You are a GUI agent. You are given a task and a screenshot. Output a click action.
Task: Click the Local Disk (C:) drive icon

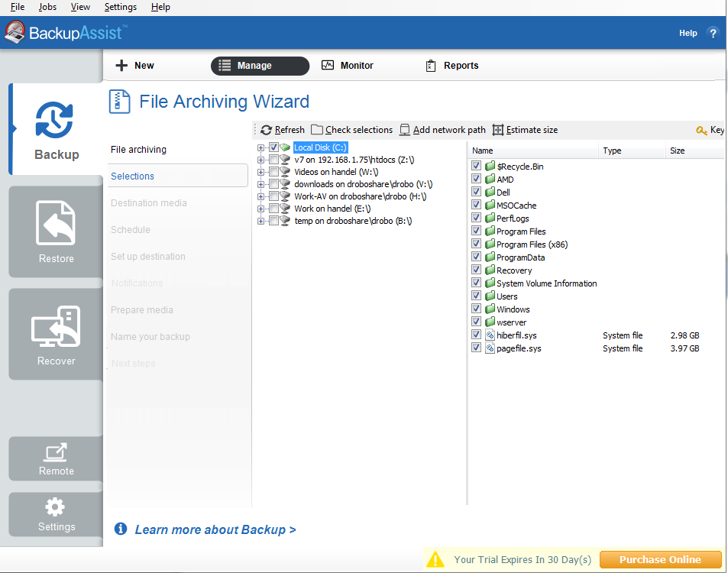point(285,147)
